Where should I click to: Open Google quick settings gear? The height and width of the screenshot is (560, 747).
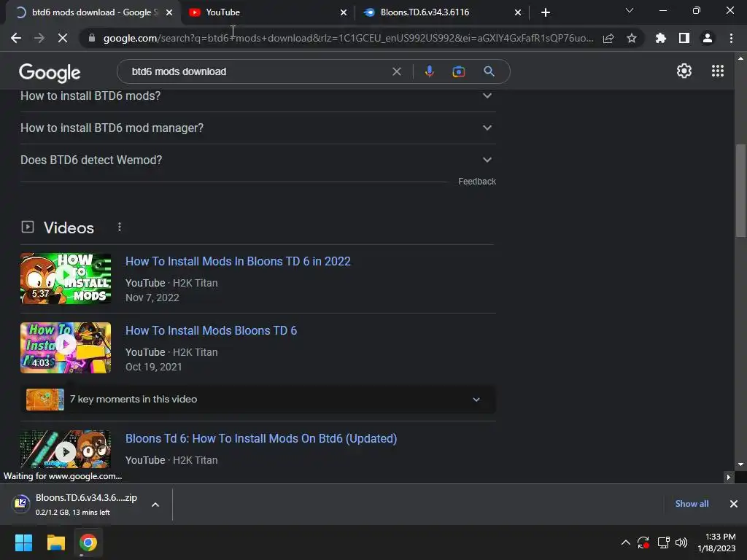pos(684,71)
